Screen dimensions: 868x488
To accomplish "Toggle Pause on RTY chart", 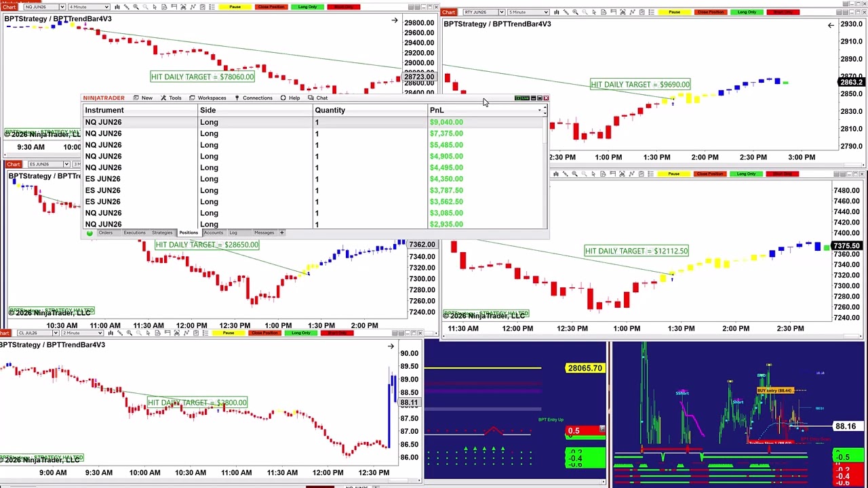I will pyautogui.click(x=674, y=12).
